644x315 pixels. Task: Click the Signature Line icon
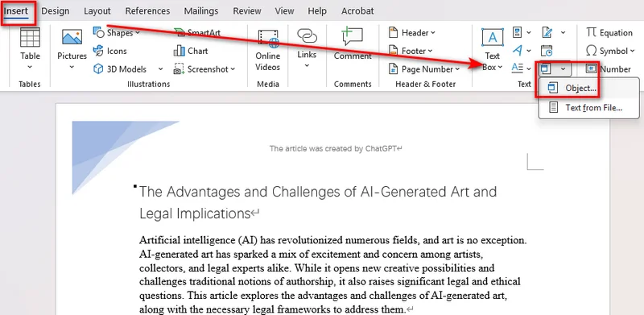[547, 32]
